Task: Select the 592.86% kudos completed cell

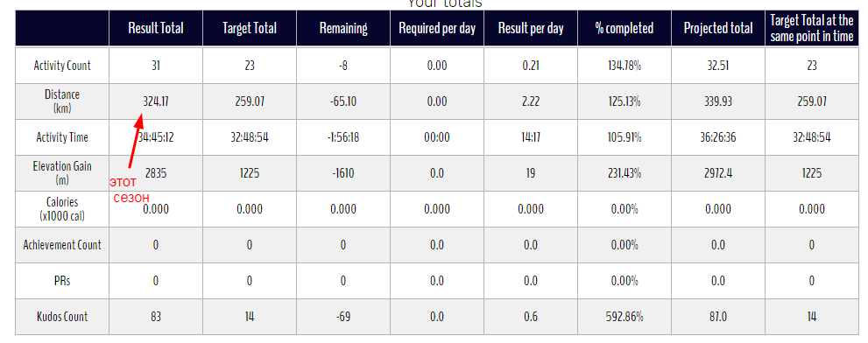Action: click(x=625, y=317)
